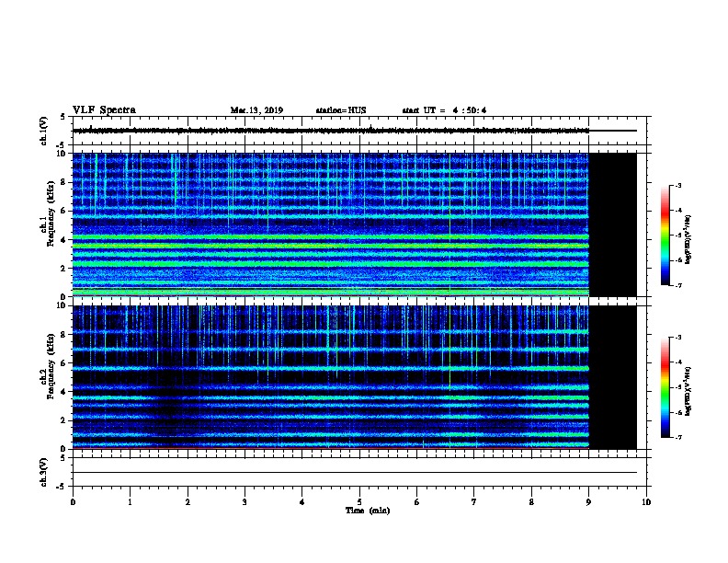Click time axis tick label "0"
The width and height of the screenshot is (728, 563).
point(73,502)
